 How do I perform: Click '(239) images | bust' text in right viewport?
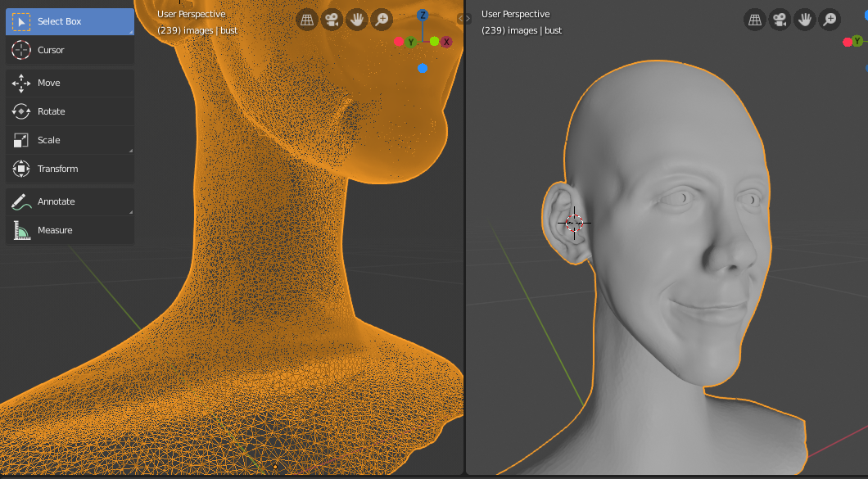click(522, 30)
